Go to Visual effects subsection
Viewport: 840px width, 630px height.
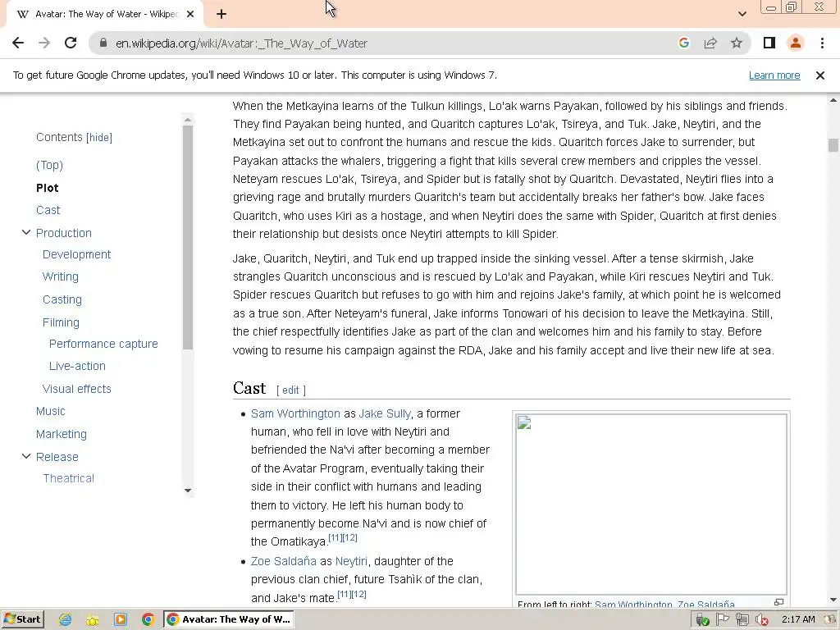point(76,389)
